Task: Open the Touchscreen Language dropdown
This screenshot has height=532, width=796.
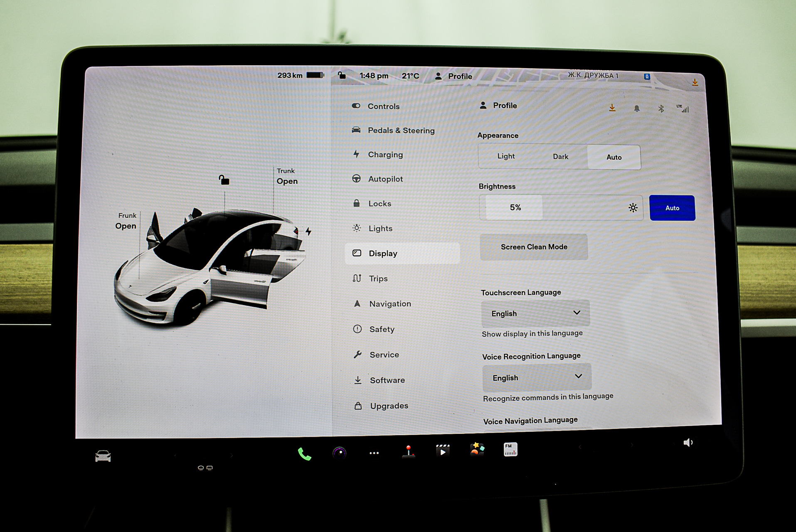Action: [x=536, y=313]
